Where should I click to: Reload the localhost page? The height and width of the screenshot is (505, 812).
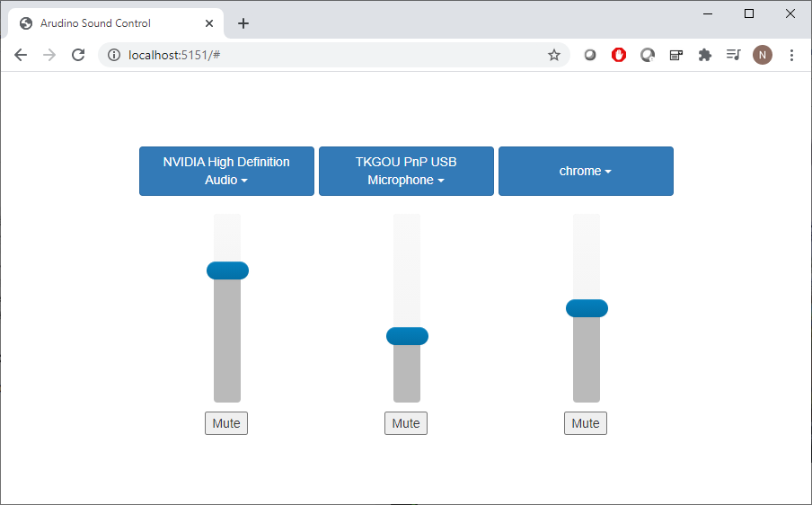[78, 55]
